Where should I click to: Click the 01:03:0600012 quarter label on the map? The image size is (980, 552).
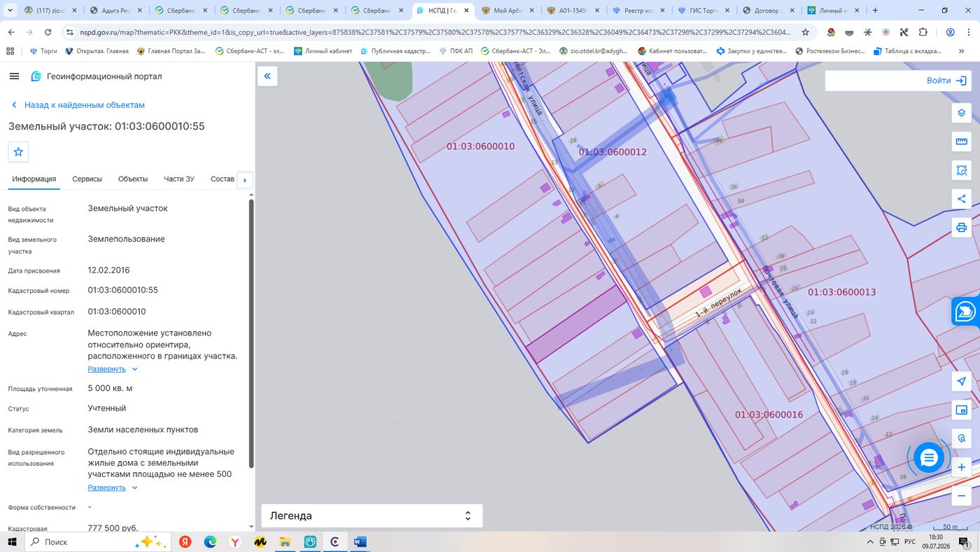tap(612, 152)
